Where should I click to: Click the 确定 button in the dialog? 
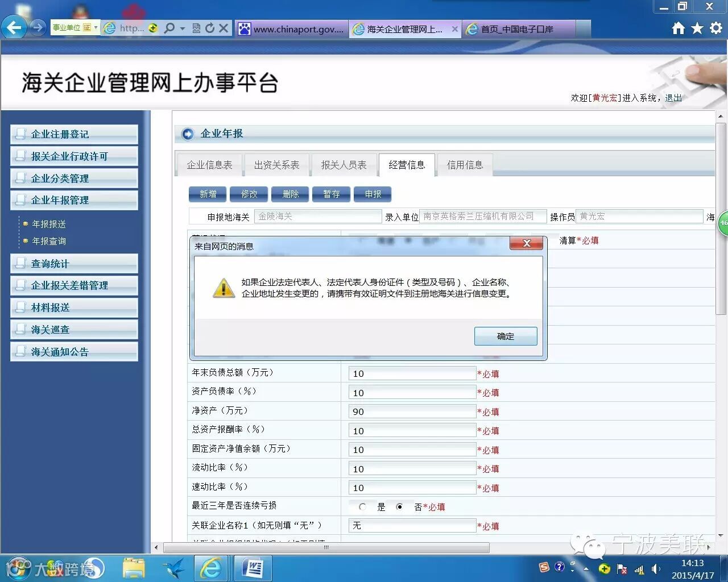point(506,336)
